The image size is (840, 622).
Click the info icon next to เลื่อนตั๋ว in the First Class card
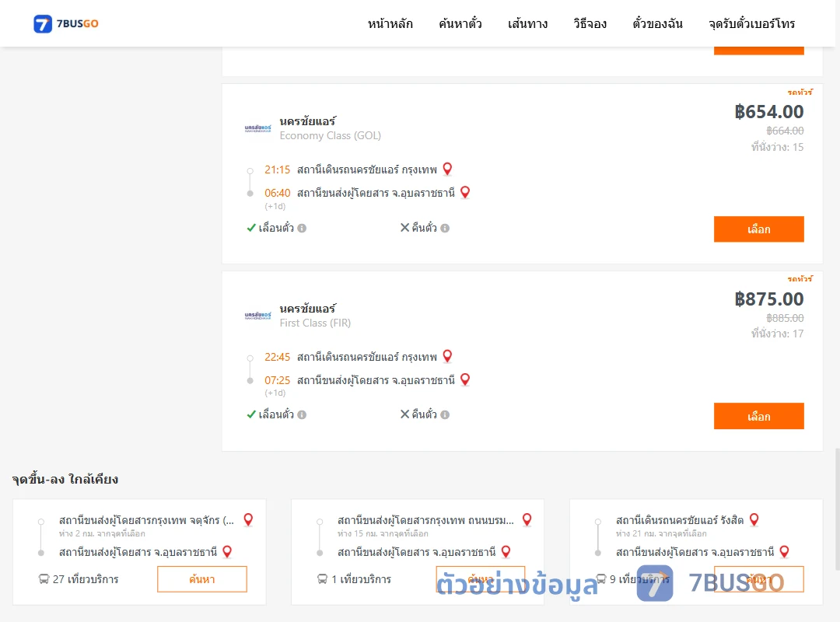[302, 414]
